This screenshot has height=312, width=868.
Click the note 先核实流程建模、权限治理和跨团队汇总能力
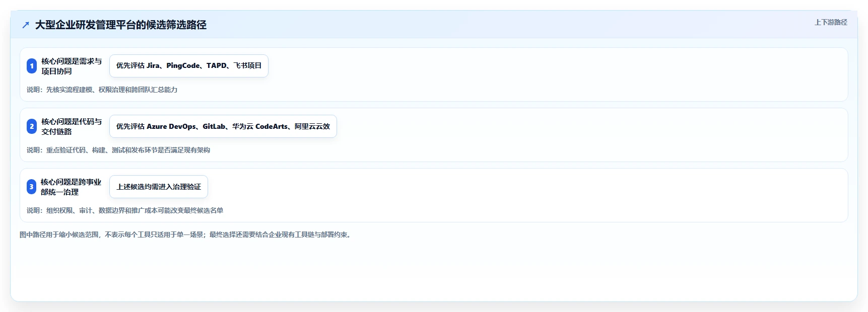point(102,90)
